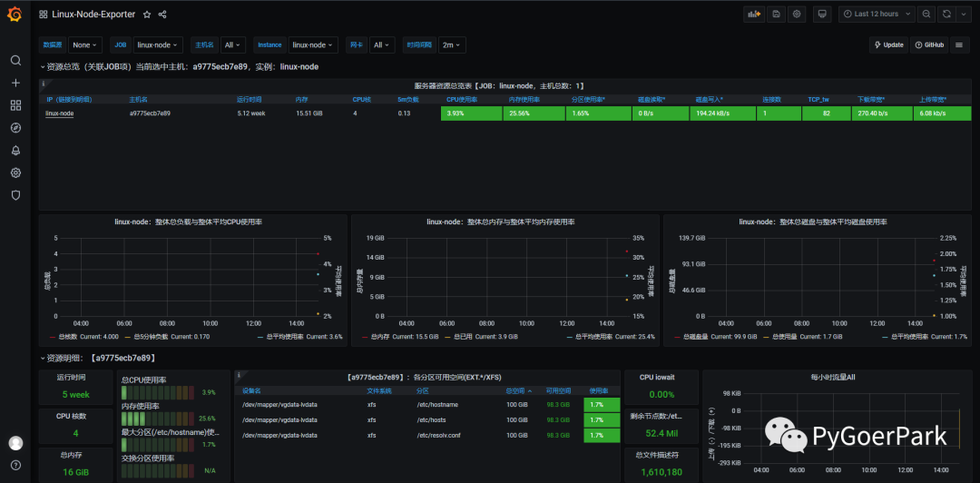The width and height of the screenshot is (980, 483).
Task: Click the Update link button
Action: pos(888,45)
